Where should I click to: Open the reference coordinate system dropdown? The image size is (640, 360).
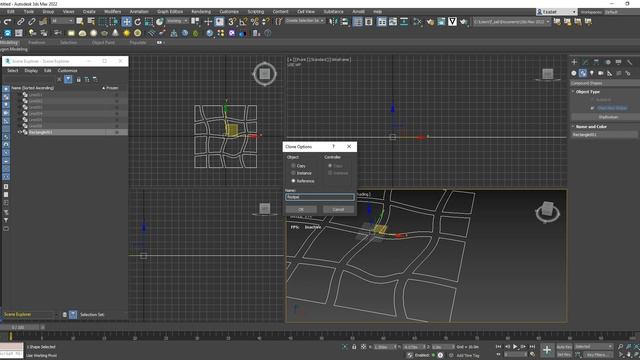coord(177,21)
